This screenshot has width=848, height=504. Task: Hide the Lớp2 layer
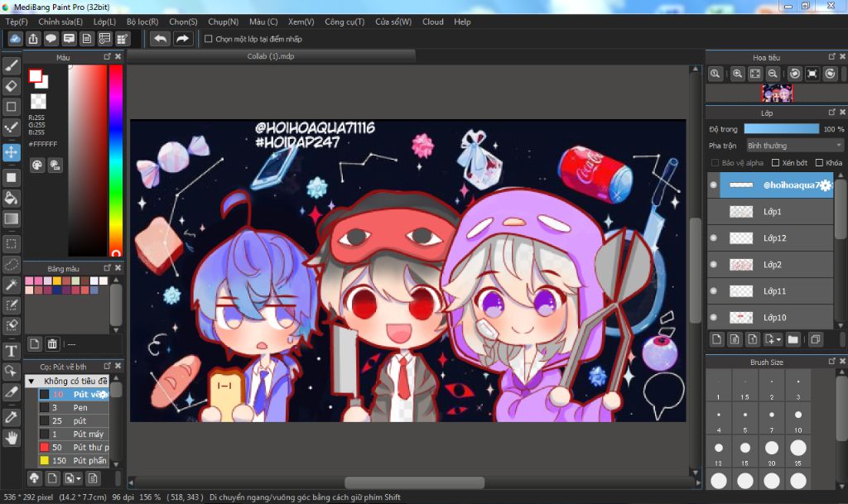click(713, 264)
